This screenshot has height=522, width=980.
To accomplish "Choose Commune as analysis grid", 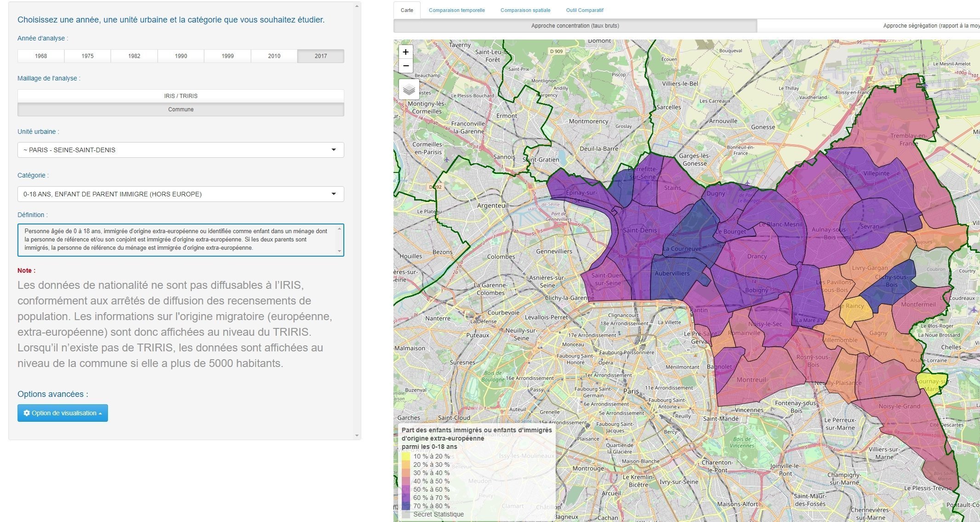I will [x=181, y=109].
